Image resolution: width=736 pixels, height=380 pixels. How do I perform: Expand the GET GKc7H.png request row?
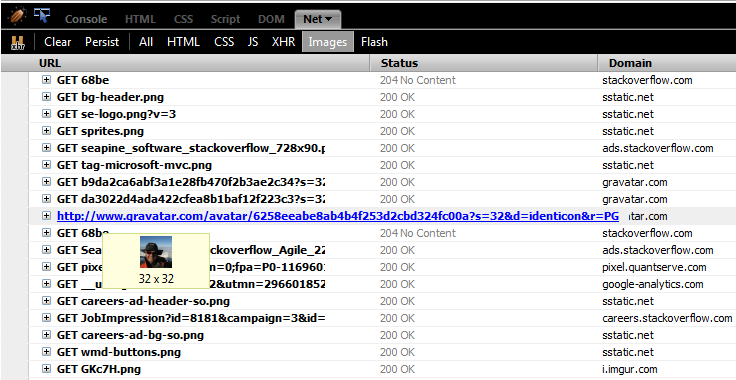click(46, 369)
